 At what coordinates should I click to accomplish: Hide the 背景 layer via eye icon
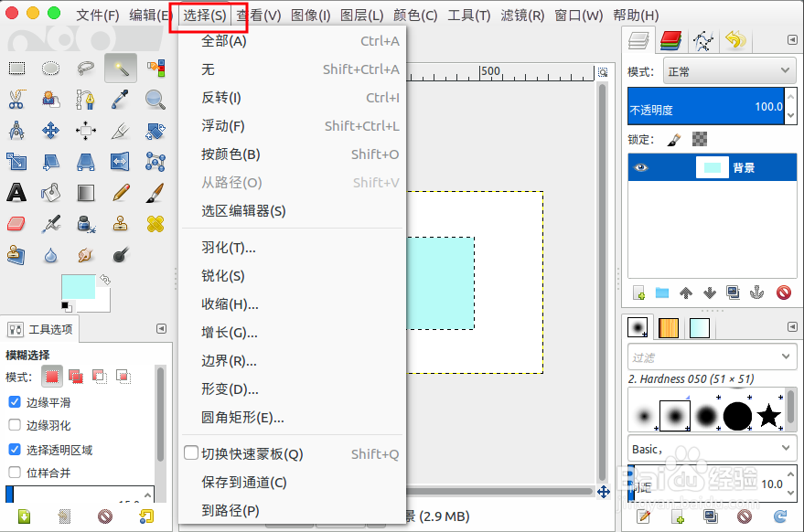[x=641, y=167]
